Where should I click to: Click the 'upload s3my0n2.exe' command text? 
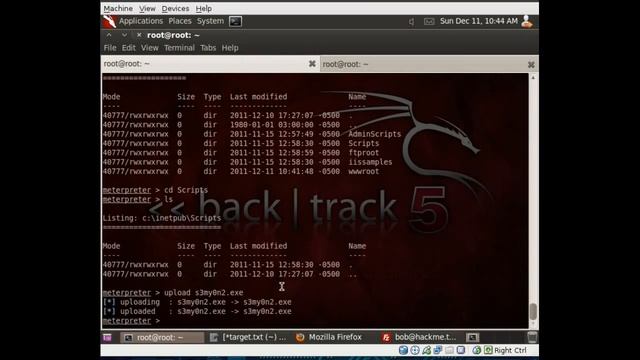pos(203,293)
